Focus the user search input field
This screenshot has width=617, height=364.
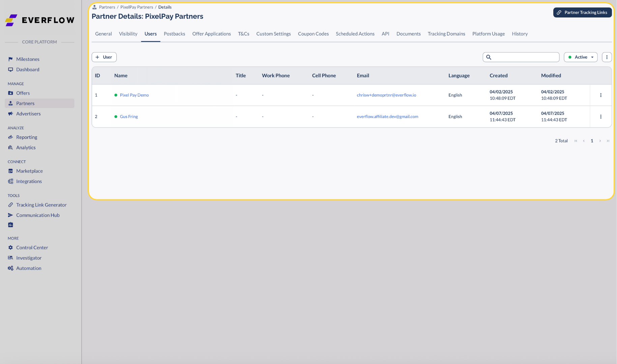pos(521,57)
